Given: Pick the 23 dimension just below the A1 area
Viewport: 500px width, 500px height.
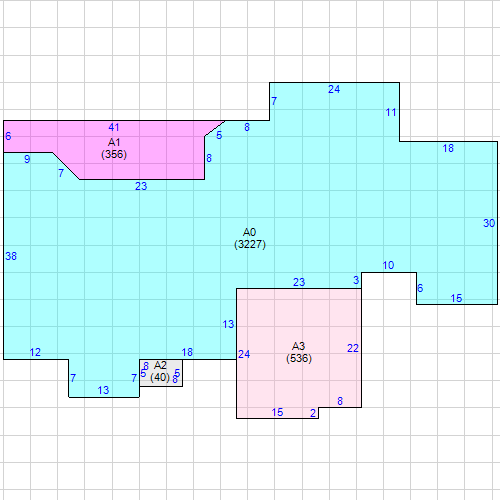Looking at the screenshot, I should (141, 186).
